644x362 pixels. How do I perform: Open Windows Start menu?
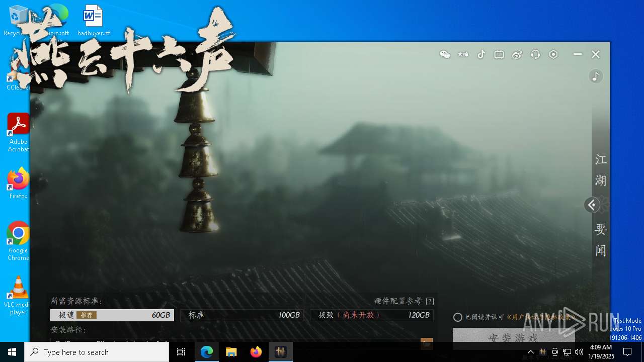coord(12,352)
